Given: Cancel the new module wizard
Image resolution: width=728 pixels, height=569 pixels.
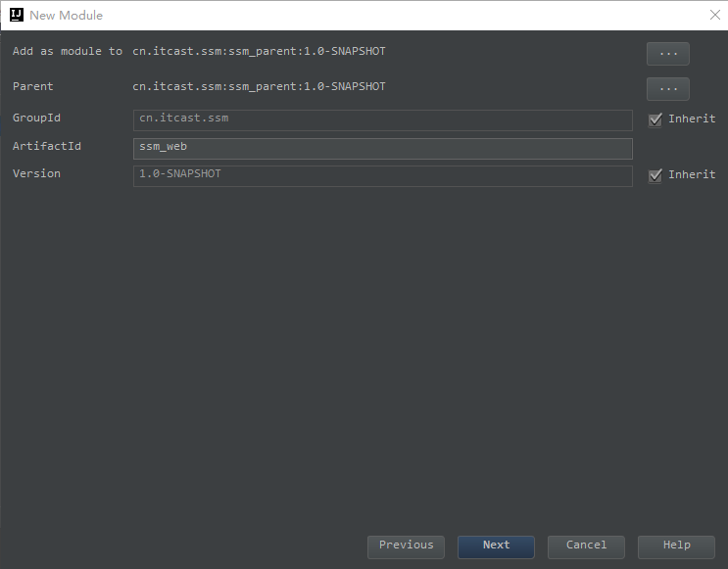Looking at the screenshot, I should pos(586,546).
